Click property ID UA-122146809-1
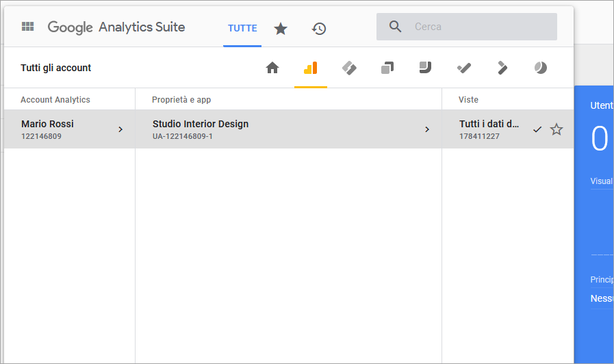The width and height of the screenshot is (614, 364). tap(183, 136)
